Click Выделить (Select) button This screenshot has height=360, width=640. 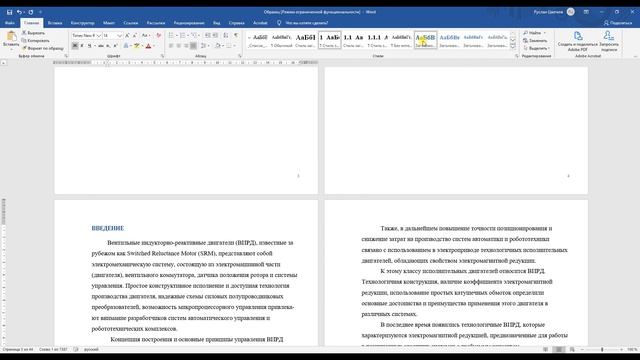click(536, 48)
